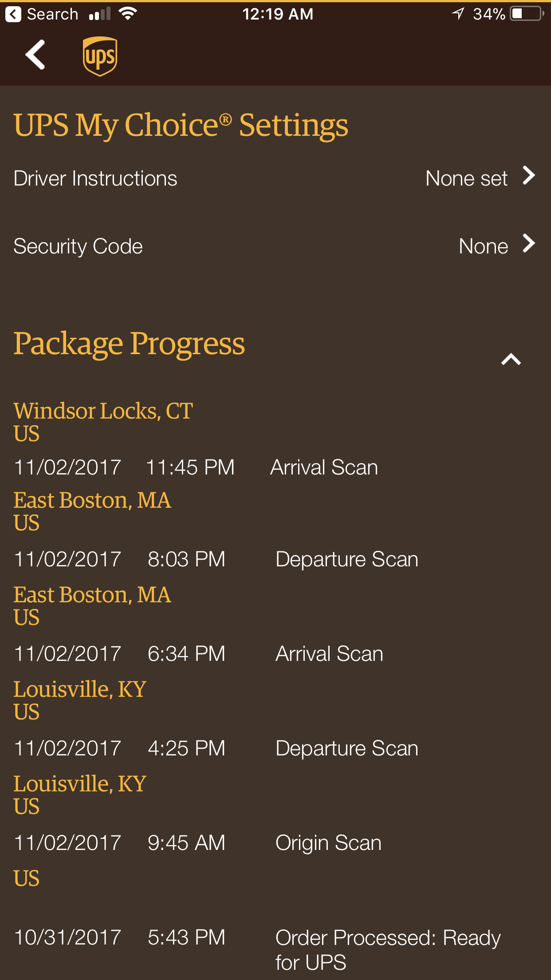This screenshot has height=980, width=551.
Task: Tap the Package Progress heading
Action: (x=129, y=344)
